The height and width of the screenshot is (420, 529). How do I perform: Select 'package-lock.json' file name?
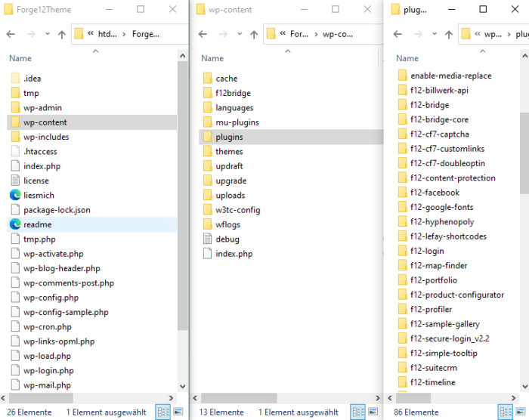[57, 210]
